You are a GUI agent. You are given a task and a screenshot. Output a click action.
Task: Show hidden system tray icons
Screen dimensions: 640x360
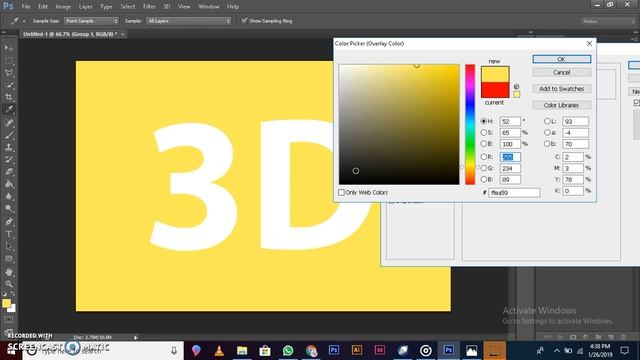[557, 351]
